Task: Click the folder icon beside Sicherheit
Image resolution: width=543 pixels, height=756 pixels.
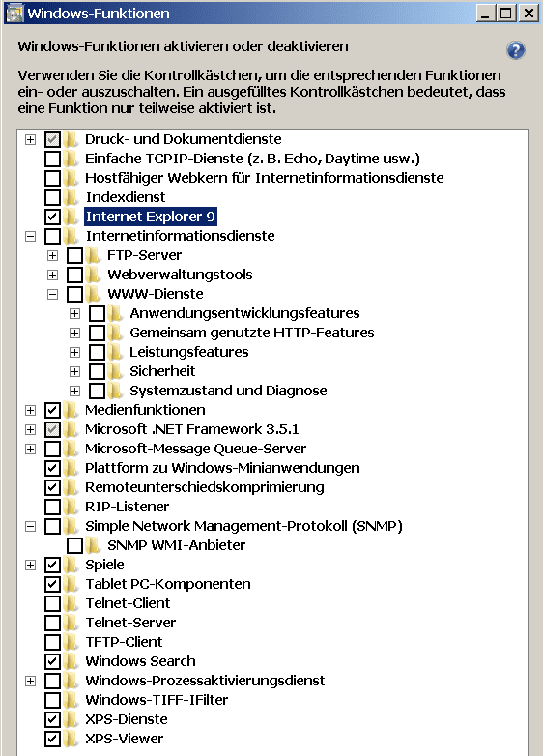Action: tap(115, 371)
